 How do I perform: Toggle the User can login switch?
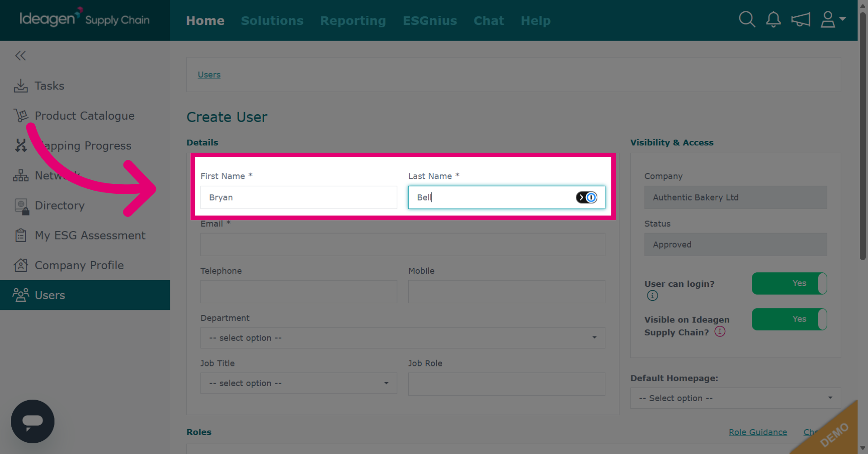pos(789,283)
